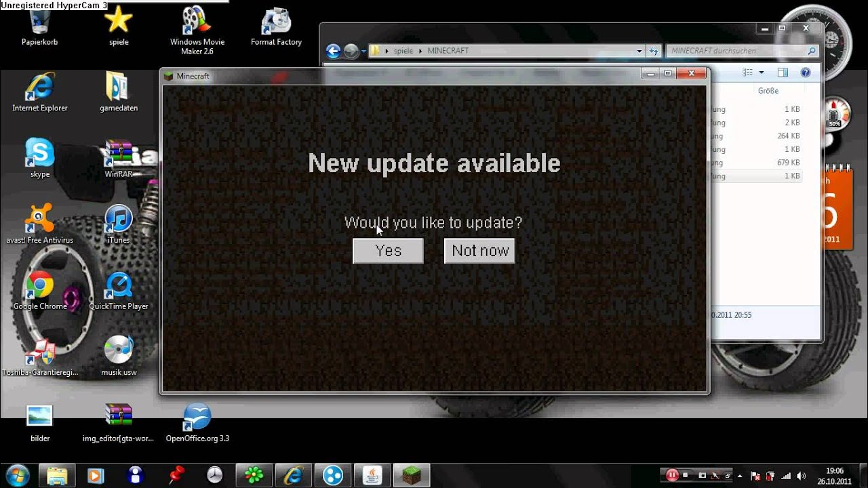Open the gamedaten folder
Screen dimensions: 868x488
click(x=119, y=92)
